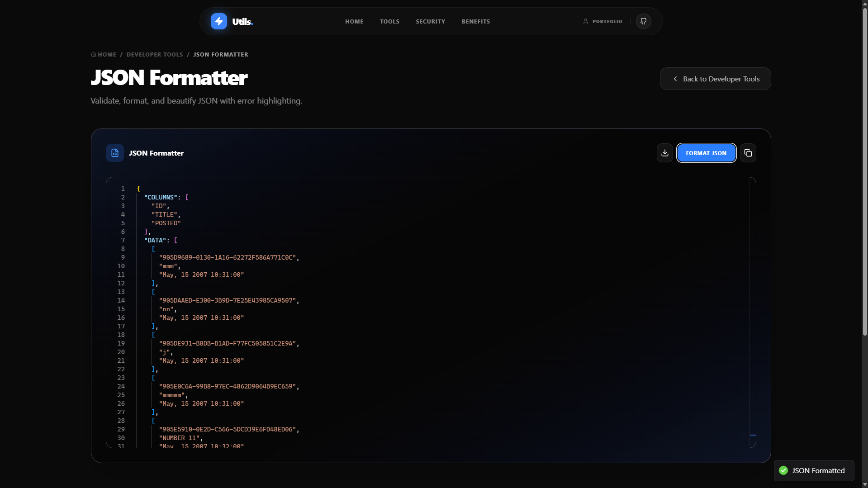Click the home icon in the breadcrumb
Image resolution: width=868 pixels, height=488 pixels.
click(93, 54)
